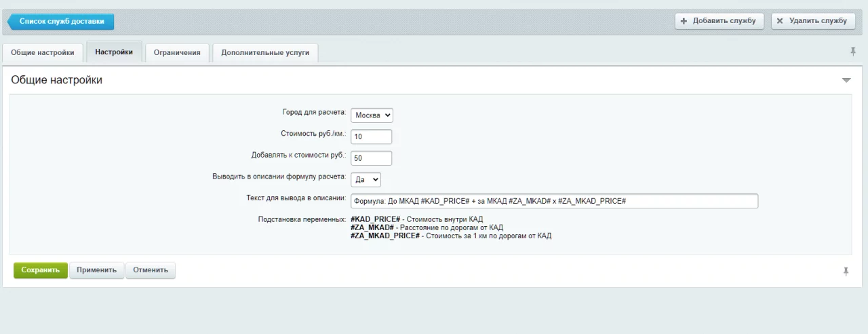Click the pin icon beside the Save buttons
This screenshot has width=868, height=334.
[x=846, y=271]
